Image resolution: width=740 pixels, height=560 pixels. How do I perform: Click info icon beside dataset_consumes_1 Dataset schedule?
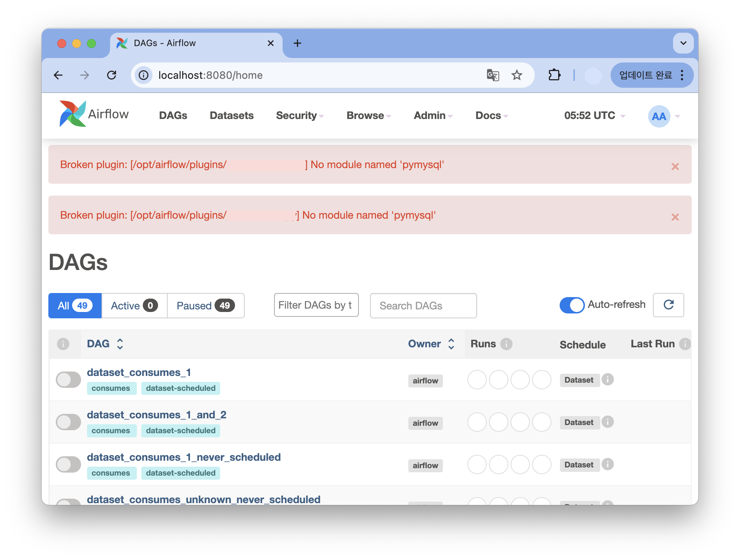tap(608, 380)
